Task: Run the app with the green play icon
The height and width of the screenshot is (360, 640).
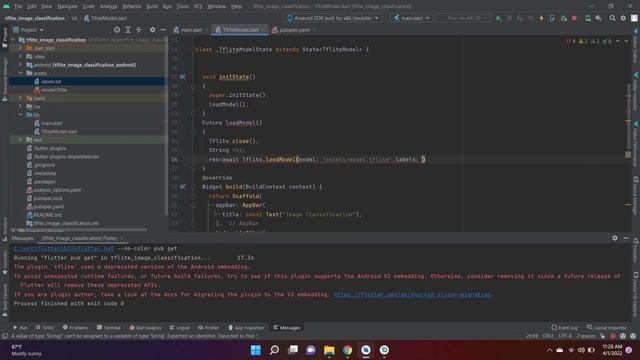Action: [498, 18]
